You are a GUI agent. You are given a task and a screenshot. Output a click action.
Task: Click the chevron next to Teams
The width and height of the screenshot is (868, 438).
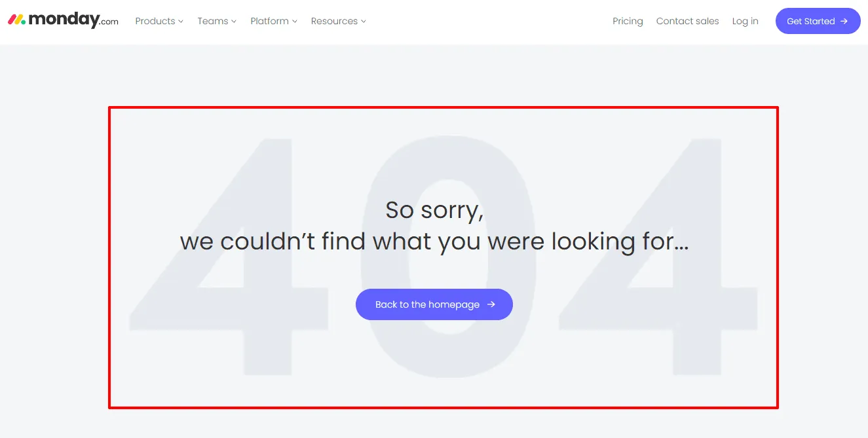pos(233,21)
